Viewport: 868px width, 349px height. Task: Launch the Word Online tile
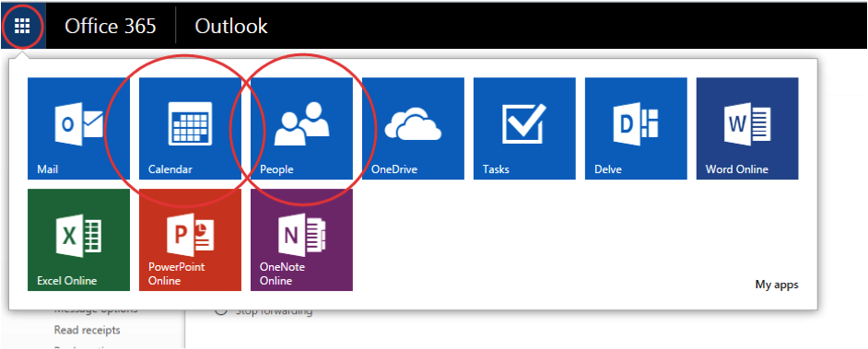pyautogui.click(x=747, y=128)
